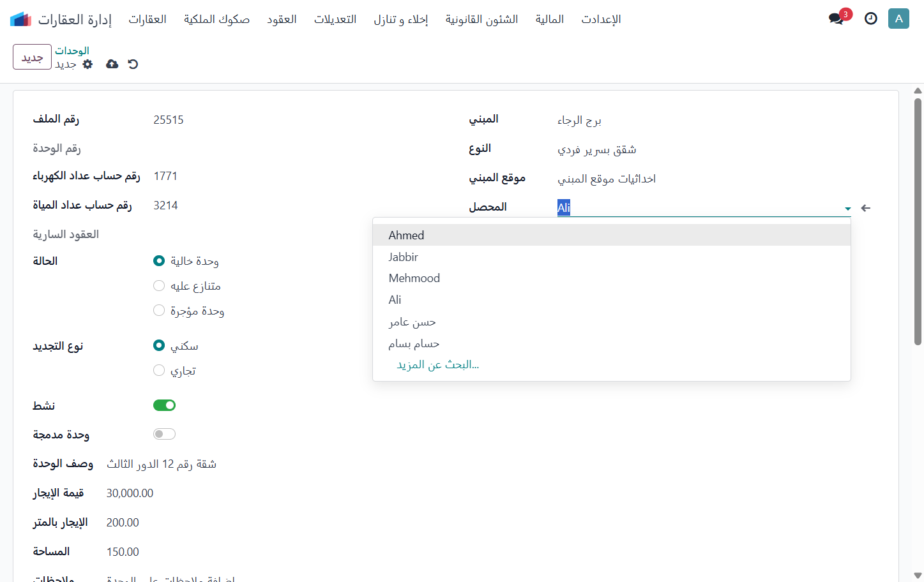Screen dimensions: 924x582
Task: Open the activities clock icon
Action: tap(870, 19)
